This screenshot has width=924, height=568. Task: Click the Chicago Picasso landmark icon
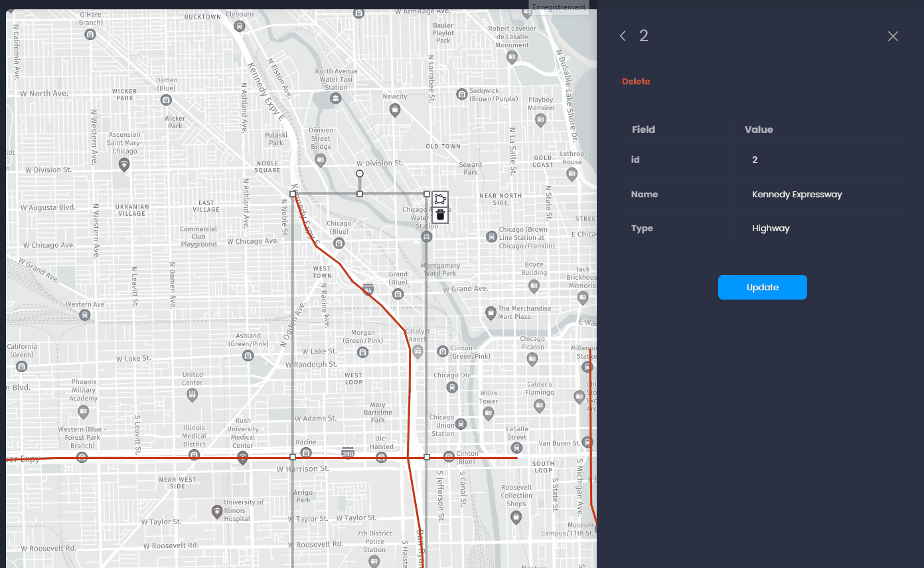click(x=532, y=359)
